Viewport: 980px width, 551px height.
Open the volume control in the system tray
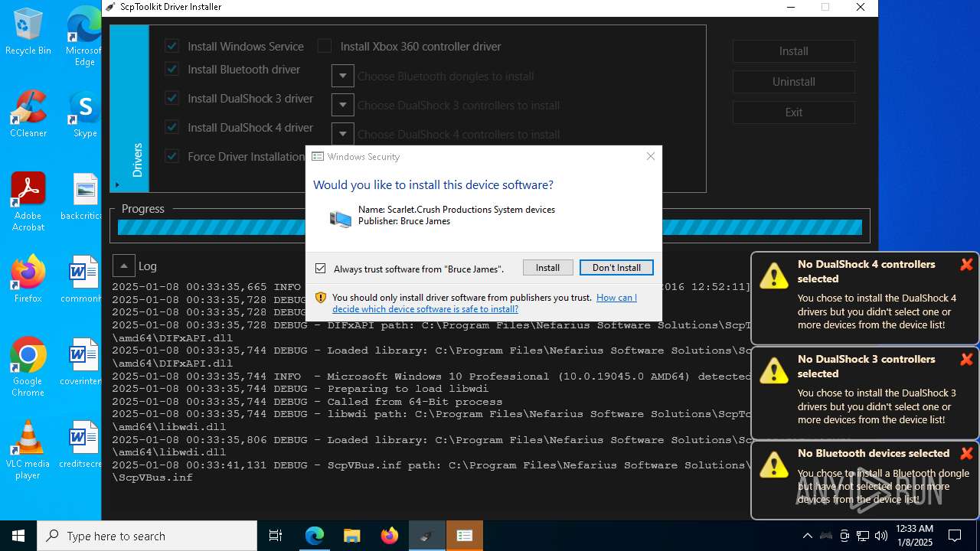pyautogui.click(x=881, y=536)
